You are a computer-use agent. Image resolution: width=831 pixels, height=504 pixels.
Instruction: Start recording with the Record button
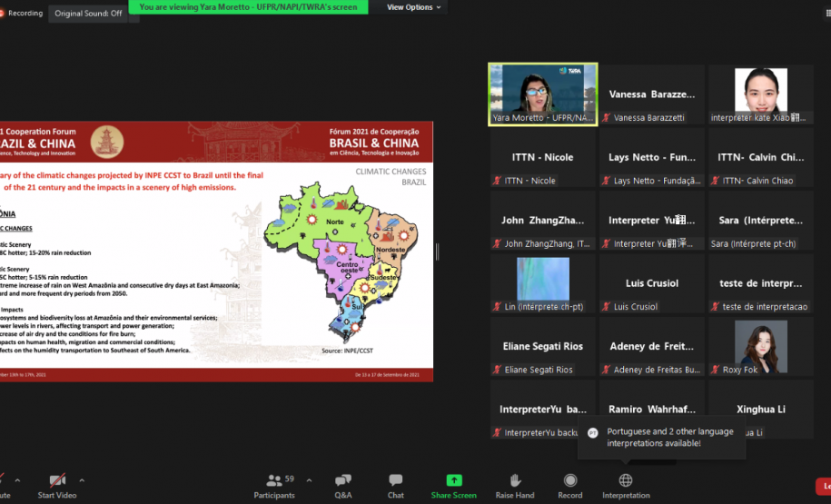click(570, 485)
